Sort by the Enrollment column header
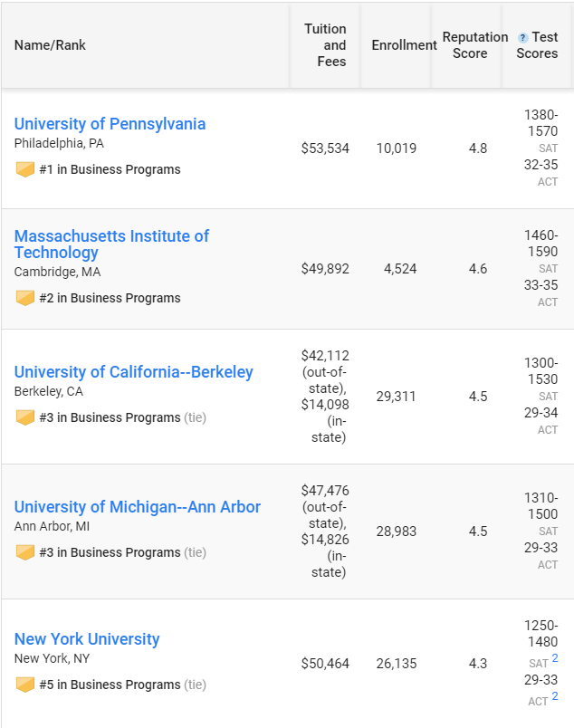The width and height of the screenshot is (574, 728). [x=404, y=45]
